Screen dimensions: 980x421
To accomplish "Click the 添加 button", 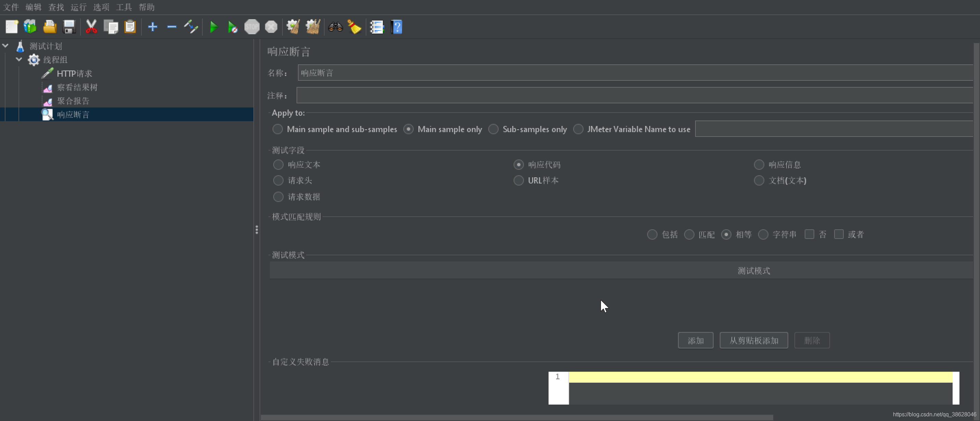I will (695, 341).
